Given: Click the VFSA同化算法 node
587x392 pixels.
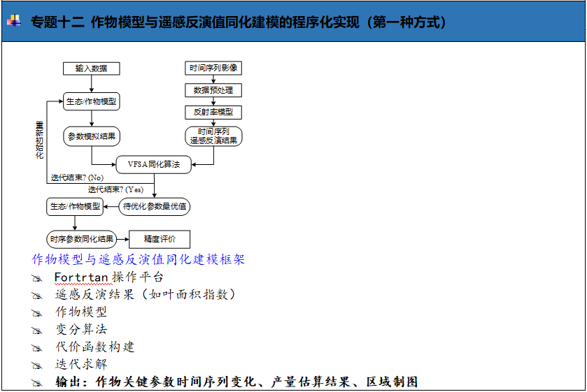Looking at the screenshot, I should point(153,164).
